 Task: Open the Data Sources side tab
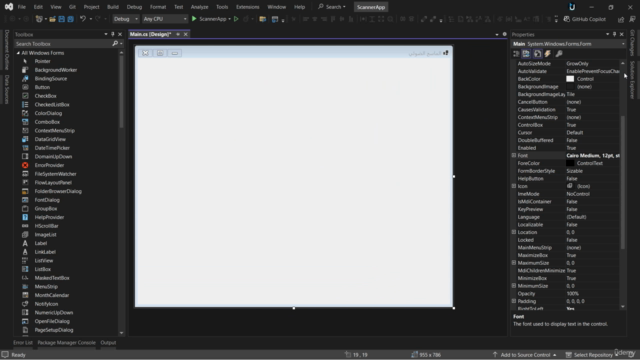click(7, 89)
